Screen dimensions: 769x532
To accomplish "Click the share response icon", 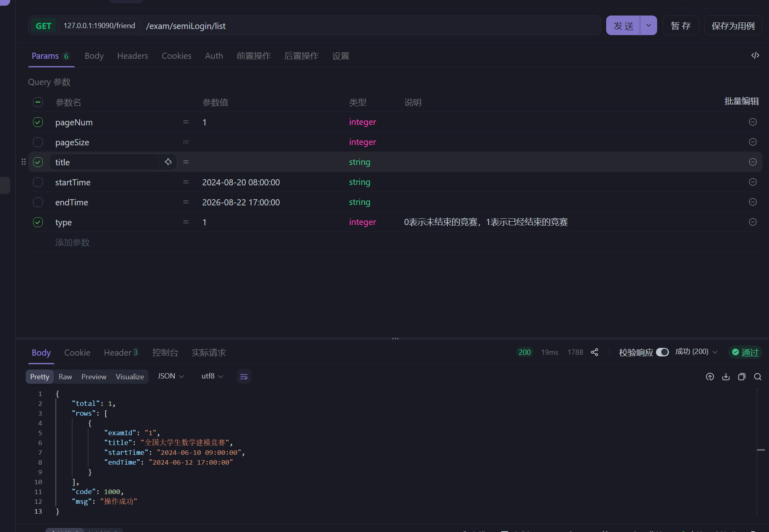I will point(595,352).
